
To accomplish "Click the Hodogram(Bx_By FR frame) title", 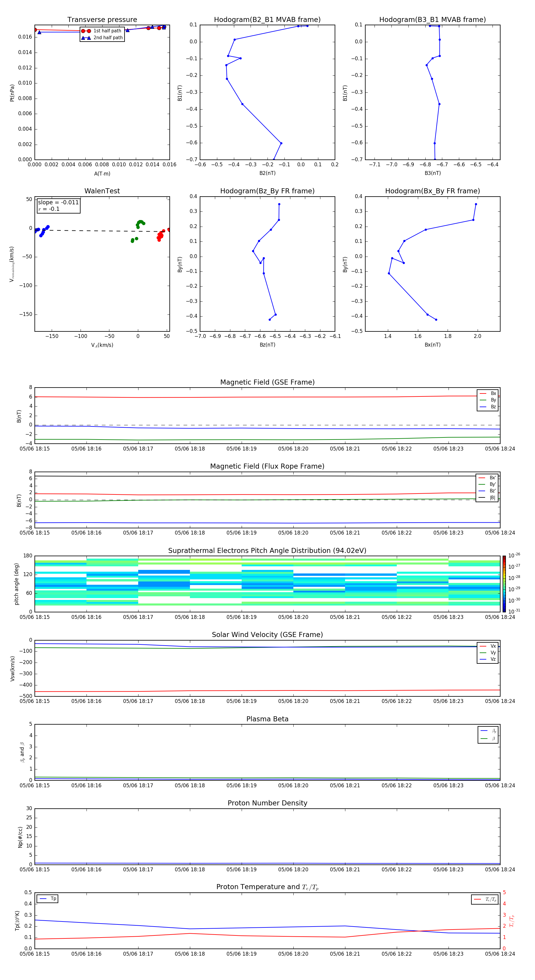I will click(432, 191).
